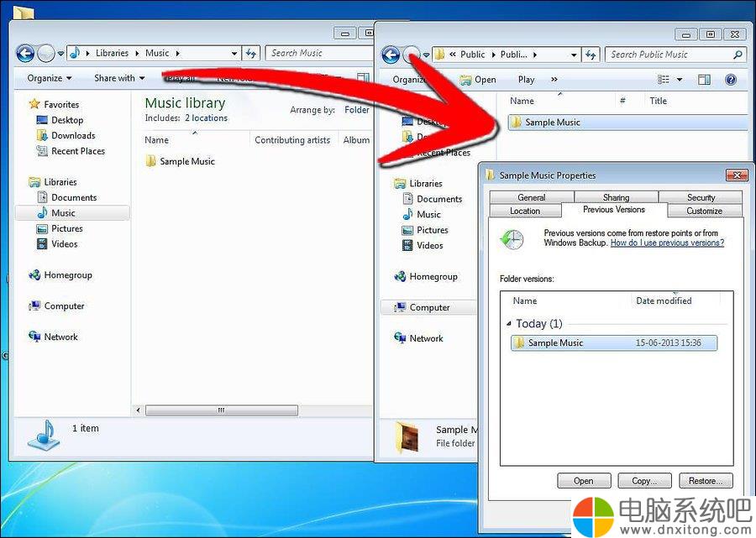Sort by Date modified in Folder versions
Image resolution: width=756 pixels, height=538 pixels.
tap(664, 300)
